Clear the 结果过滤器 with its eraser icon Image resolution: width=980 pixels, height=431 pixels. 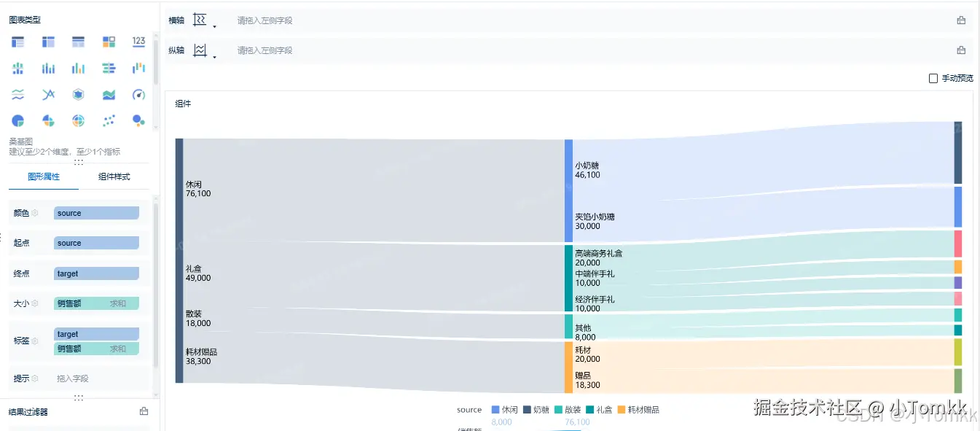pyautogui.click(x=144, y=411)
